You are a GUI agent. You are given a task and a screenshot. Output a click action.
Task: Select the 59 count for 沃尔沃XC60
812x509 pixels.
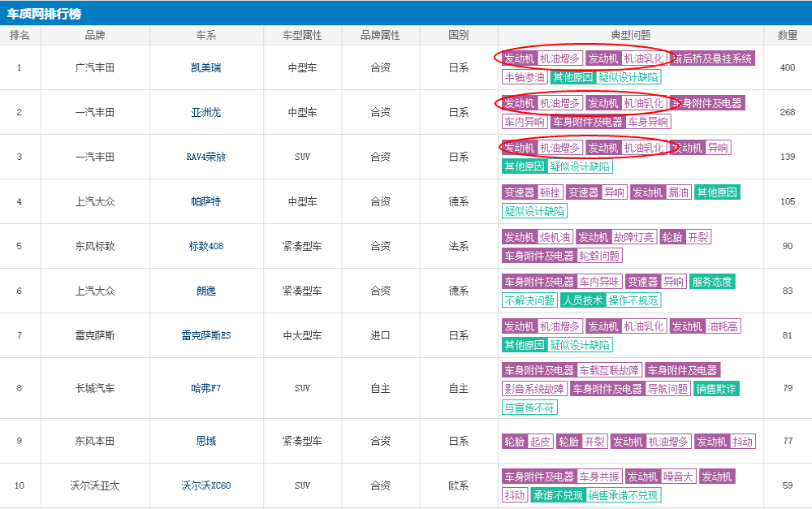[x=787, y=485]
